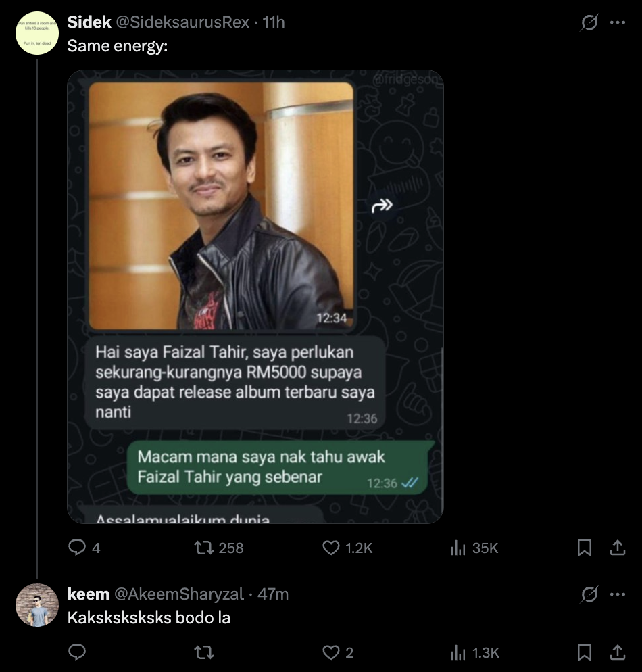View keem's reply 1.3K view stats

pyautogui.click(x=459, y=652)
